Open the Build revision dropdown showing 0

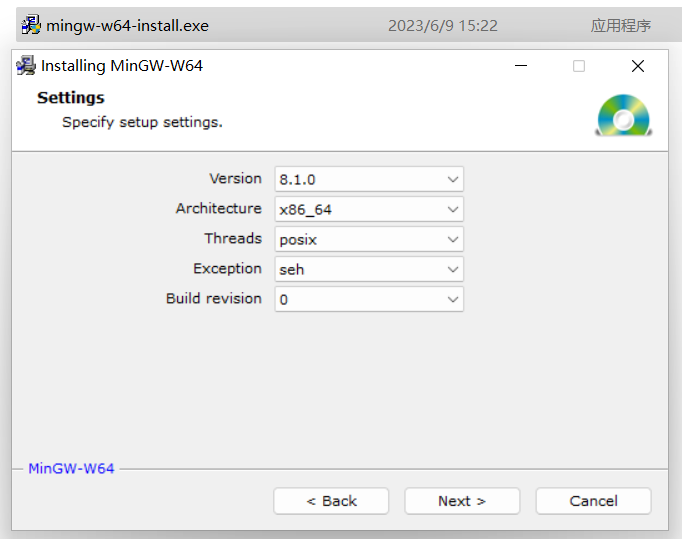pyautogui.click(x=369, y=299)
